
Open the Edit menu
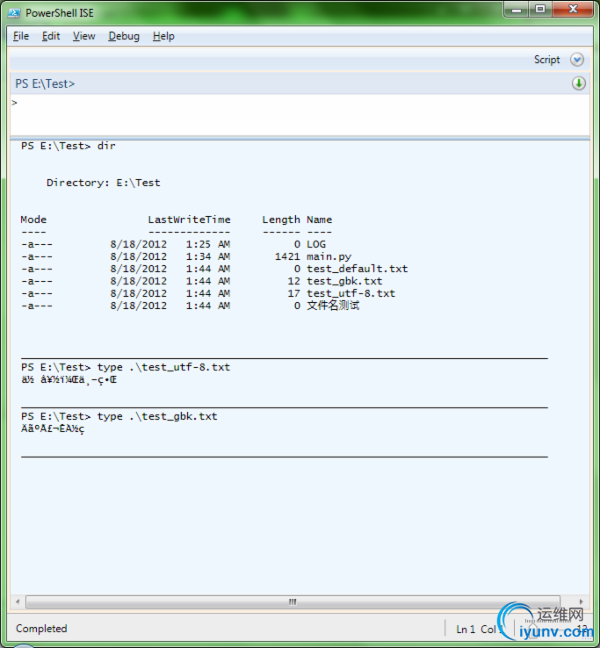pos(51,36)
